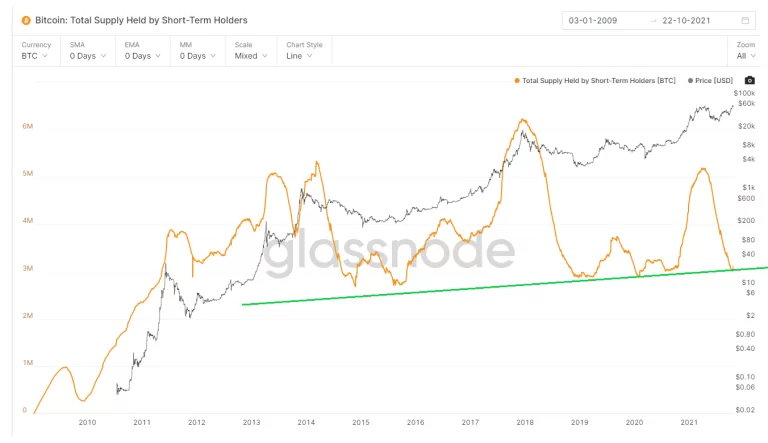Change the Scale Mixed dropdown
Viewport: 768px width, 443px height.
click(250, 51)
